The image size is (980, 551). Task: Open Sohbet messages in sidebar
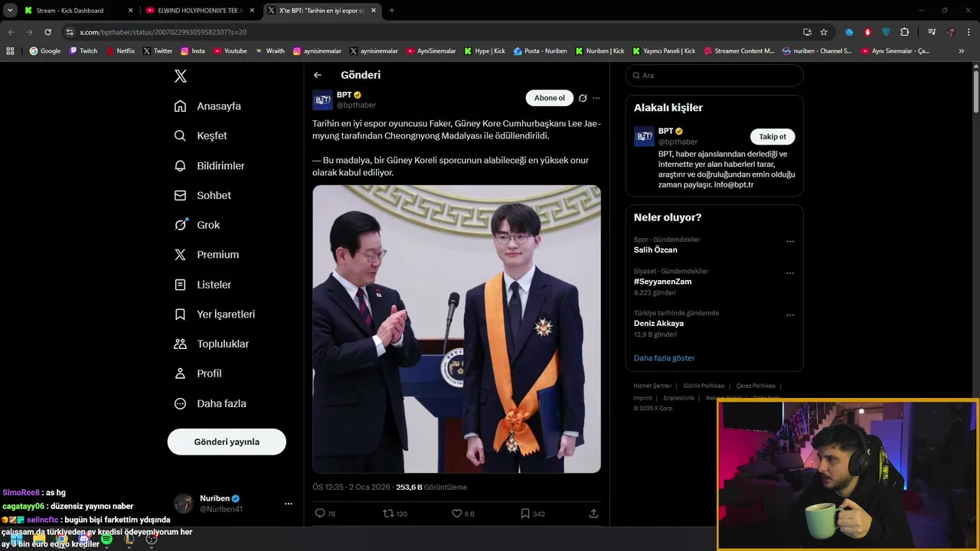[x=202, y=195]
